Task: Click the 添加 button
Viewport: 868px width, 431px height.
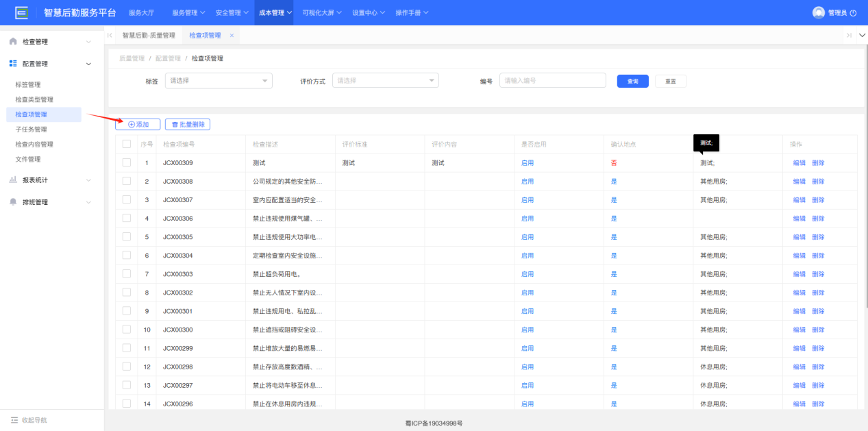Action: pyautogui.click(x=138, y=125)
